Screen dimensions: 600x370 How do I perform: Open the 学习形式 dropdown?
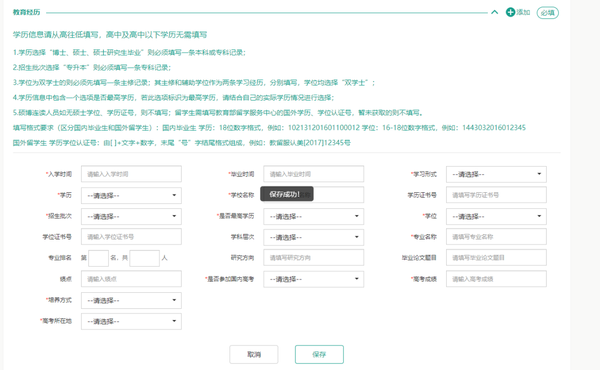point(496,174)
